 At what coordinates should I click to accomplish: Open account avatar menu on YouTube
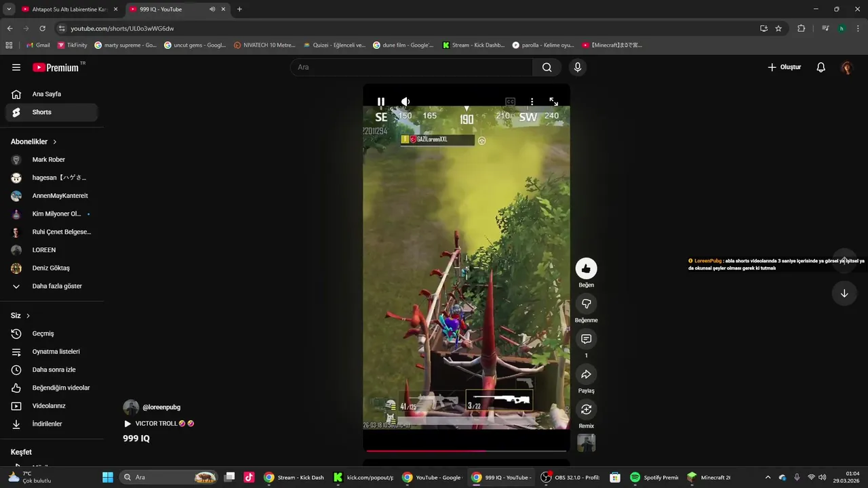846,67
